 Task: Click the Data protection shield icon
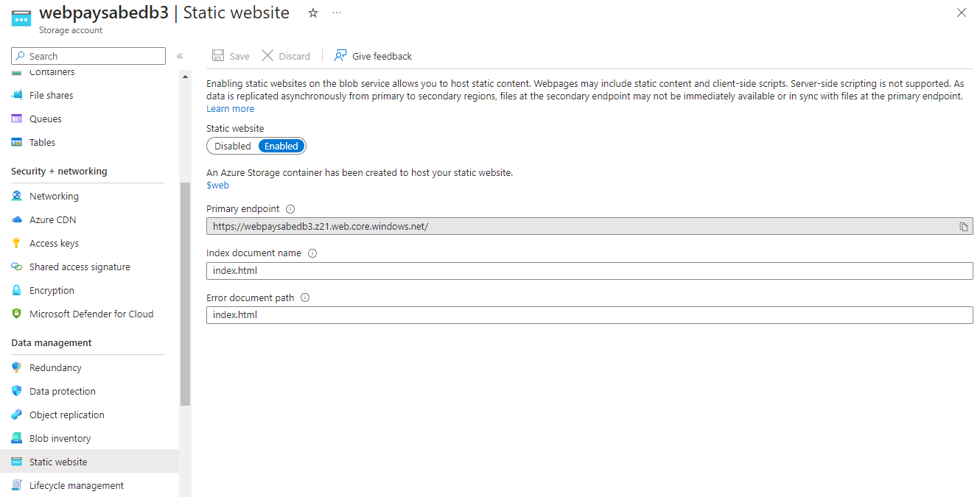tap(17, 391)
